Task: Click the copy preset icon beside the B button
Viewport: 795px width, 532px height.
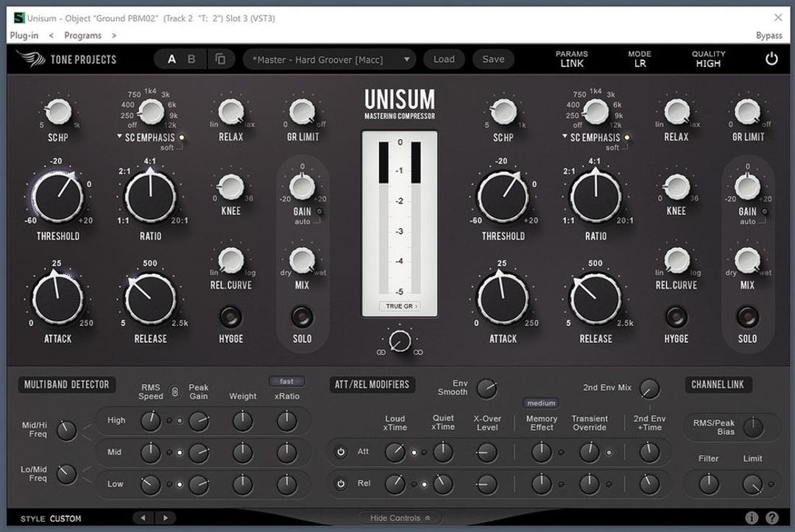Action: pyautogui.click(x=221, y=59)
